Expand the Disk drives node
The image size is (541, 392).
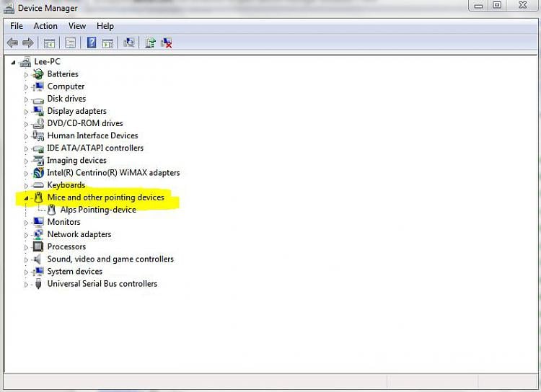tap(26, 99)
